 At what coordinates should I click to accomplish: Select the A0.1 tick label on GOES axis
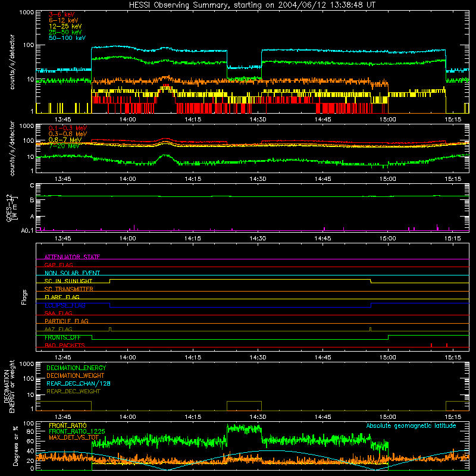click(27, 231)
